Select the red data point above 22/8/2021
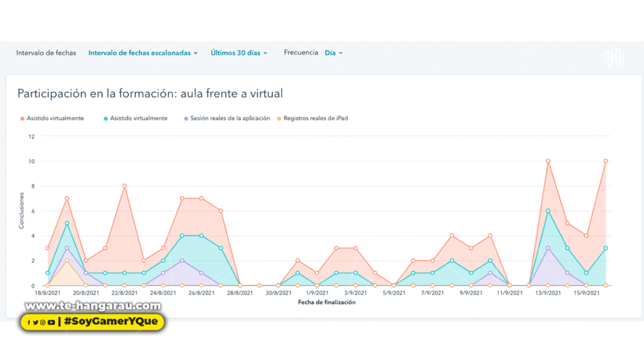 click(125, 186)
